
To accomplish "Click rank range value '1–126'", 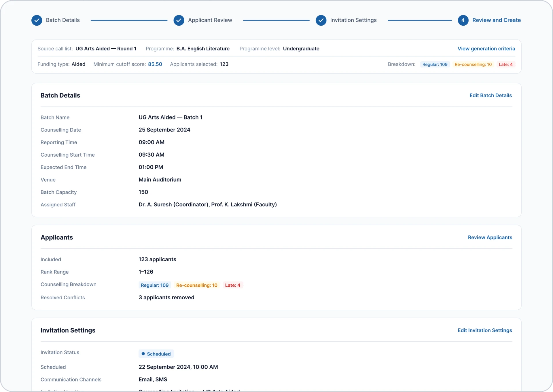I will 146,272.
